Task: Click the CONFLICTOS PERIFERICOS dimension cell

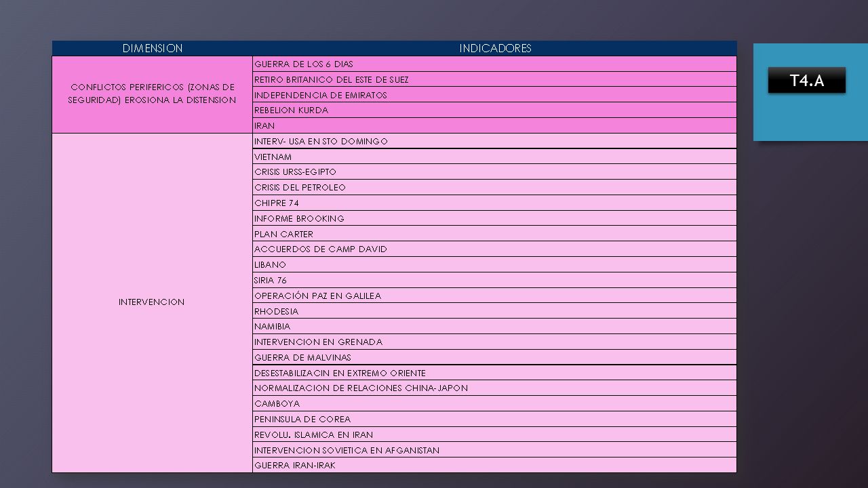Action: click(153, 94)
